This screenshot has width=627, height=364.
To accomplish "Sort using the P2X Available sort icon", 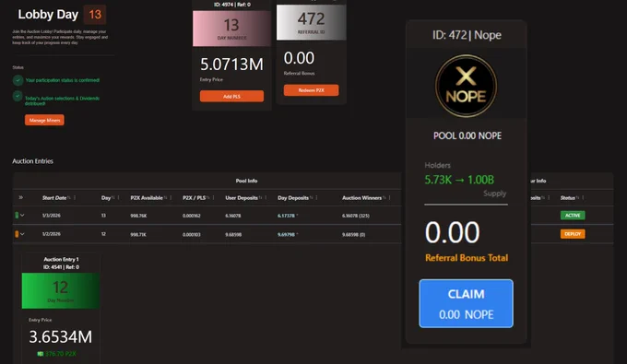I will click(x=165, y=198).
